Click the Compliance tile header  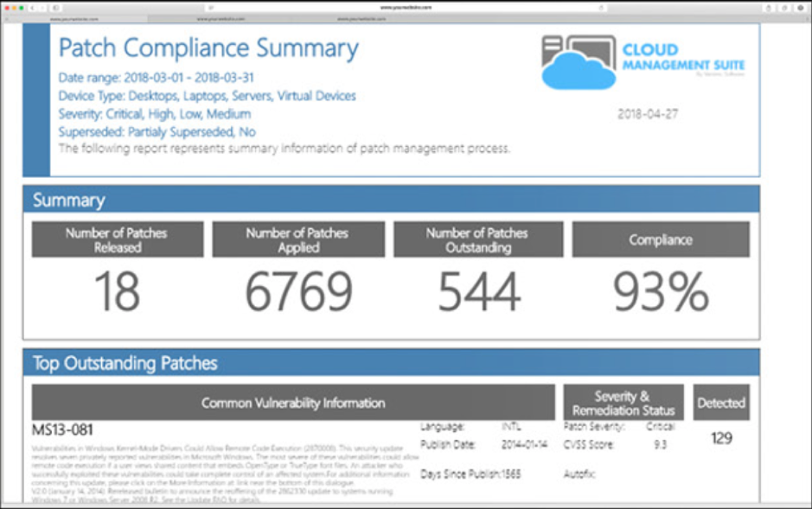(661, 239)
